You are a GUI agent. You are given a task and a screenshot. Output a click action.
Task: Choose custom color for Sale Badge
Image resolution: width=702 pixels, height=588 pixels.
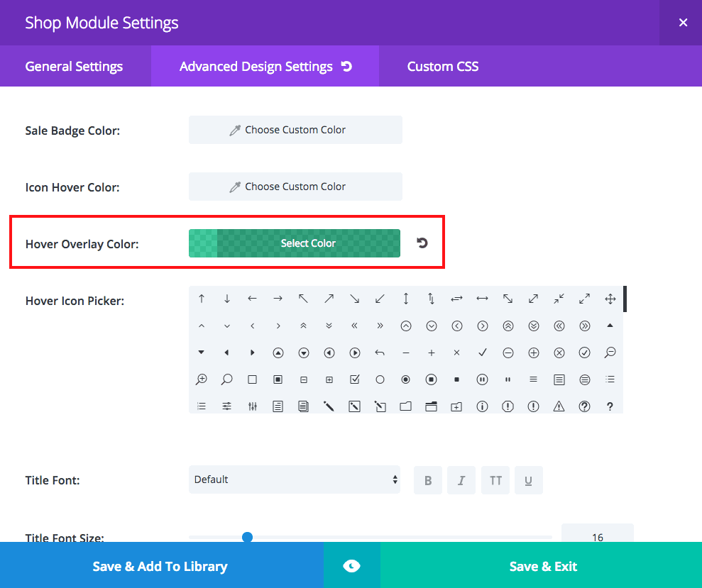[295, 130]
